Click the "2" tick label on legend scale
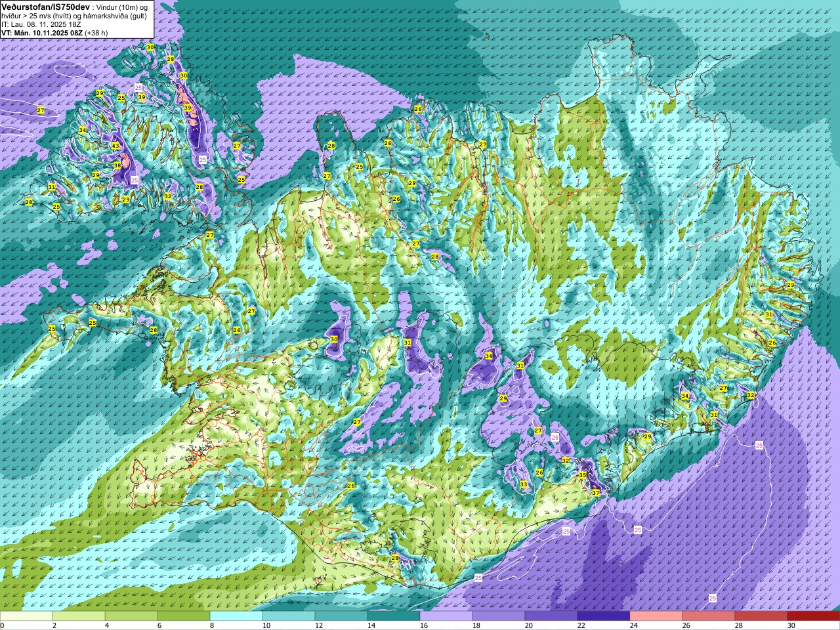The height and width of the screenshot is (630, 840). [x=54, y=625]
